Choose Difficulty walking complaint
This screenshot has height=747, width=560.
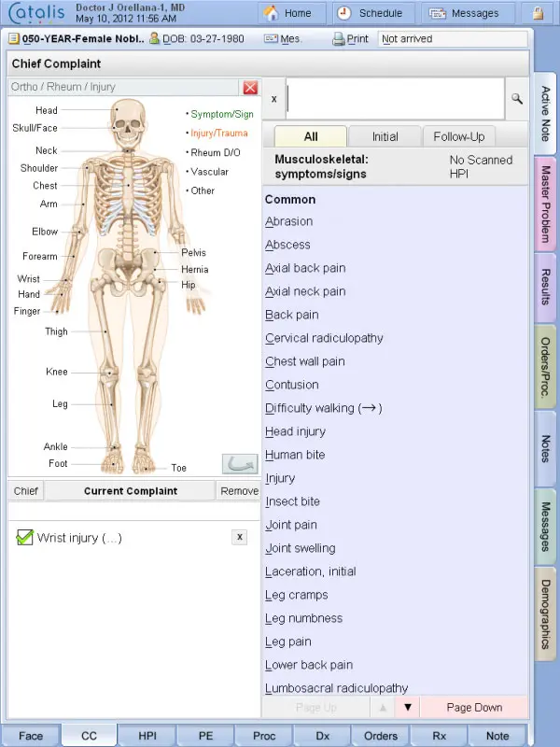pos(323,408)
